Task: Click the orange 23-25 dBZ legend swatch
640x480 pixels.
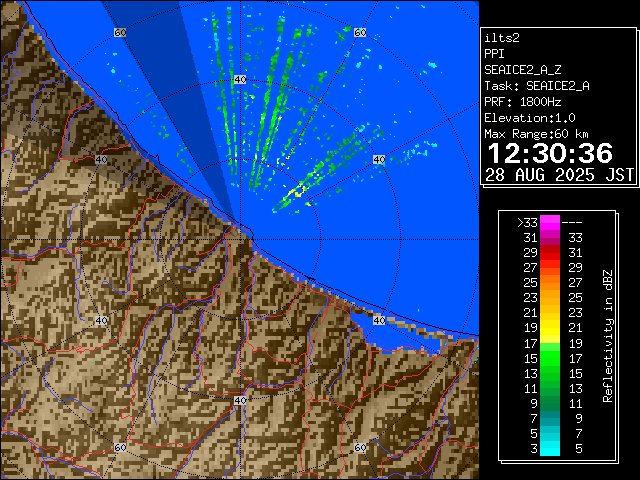Action: (x=550, y=298)
